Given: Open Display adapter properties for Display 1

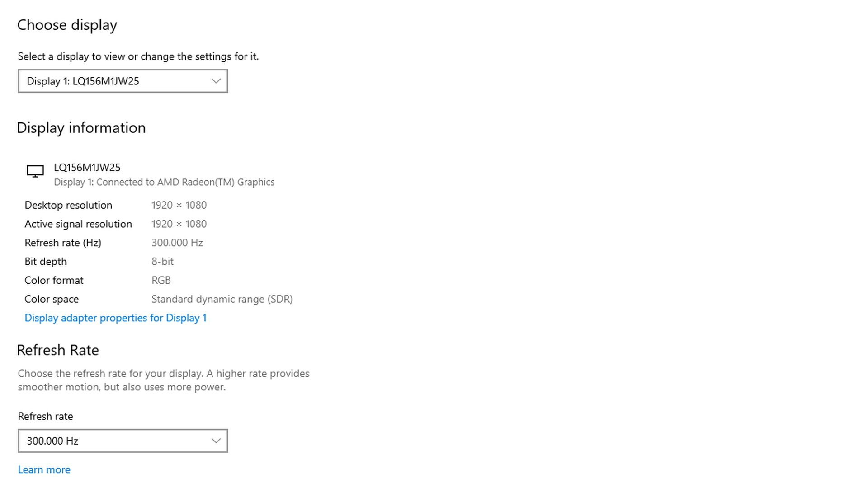Looking at the screenshot, I should tap(115, 318).
